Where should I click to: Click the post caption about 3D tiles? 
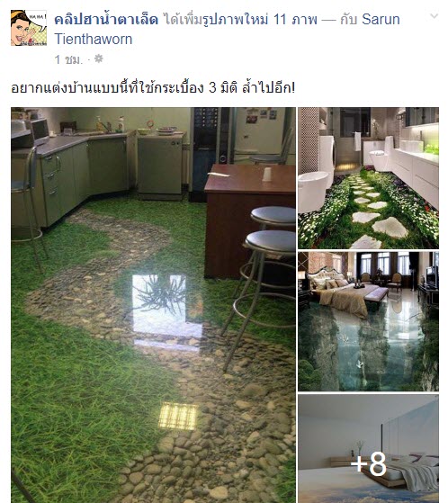pos(153,87)
